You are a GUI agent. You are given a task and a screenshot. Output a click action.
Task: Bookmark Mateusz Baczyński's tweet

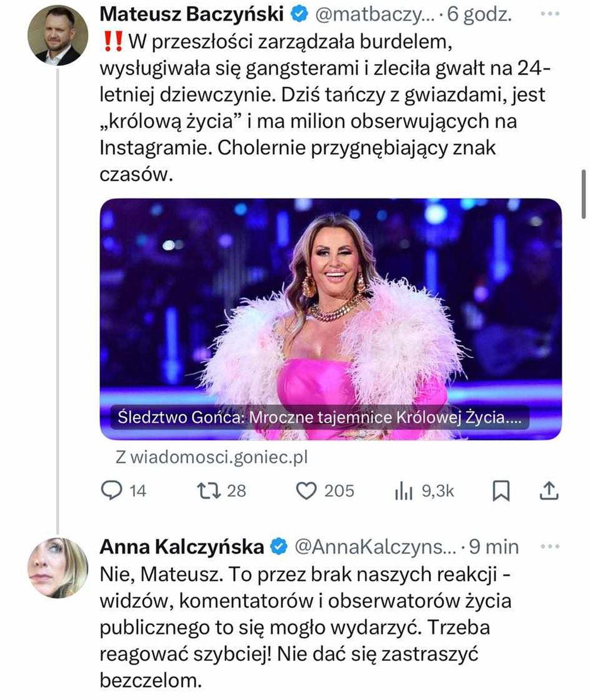pyautogui.click(x=501, y=490)
